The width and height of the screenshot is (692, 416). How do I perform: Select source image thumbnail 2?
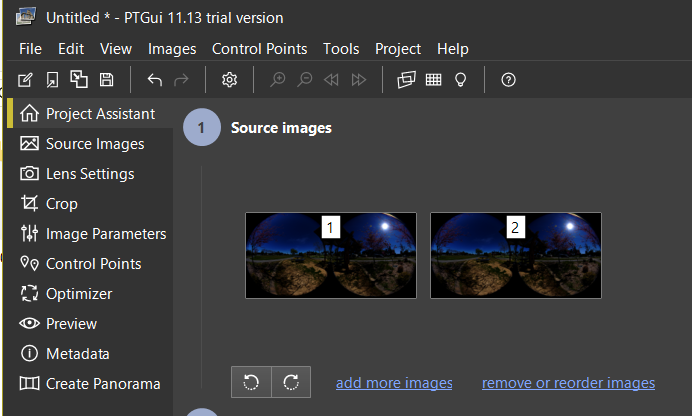coord(516,255)
